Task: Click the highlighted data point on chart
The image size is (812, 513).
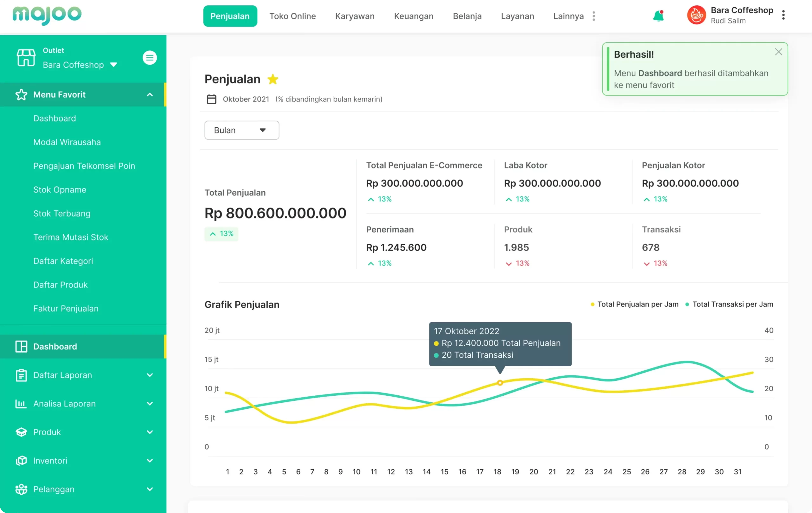Action: pyautogui.click(x=500, y=383)
